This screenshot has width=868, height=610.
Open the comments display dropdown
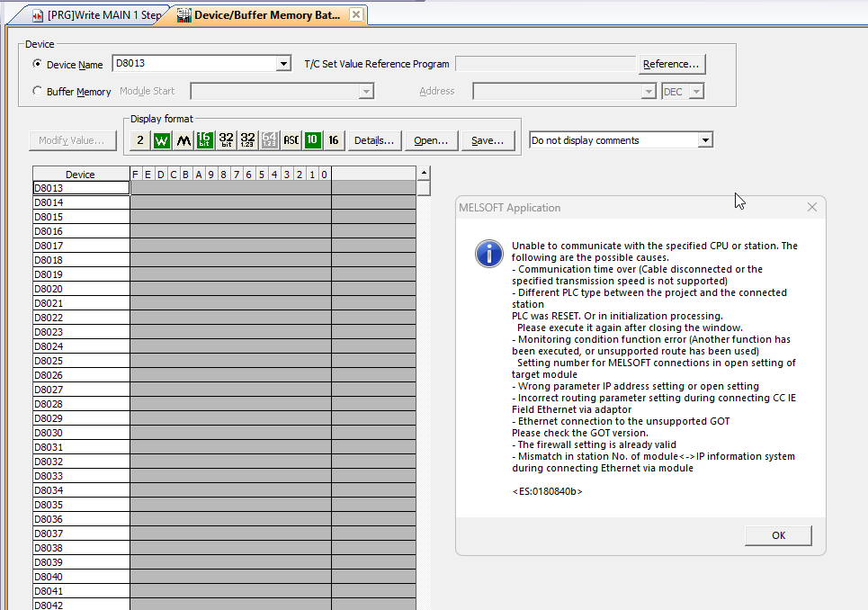705,140
